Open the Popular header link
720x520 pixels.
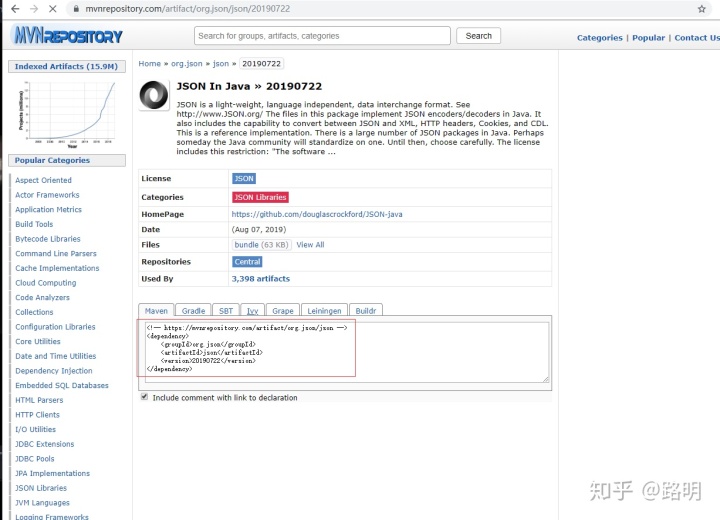[648, 38]
